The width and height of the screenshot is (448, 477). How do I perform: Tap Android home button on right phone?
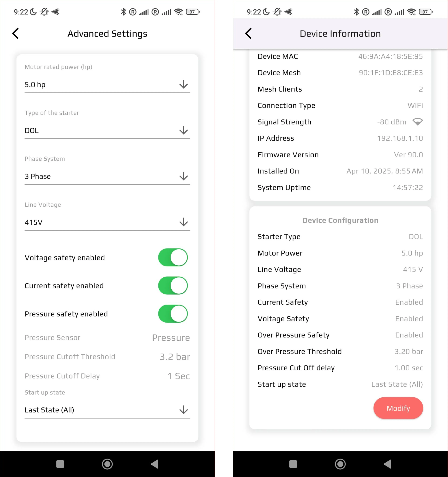click(340, 464)
